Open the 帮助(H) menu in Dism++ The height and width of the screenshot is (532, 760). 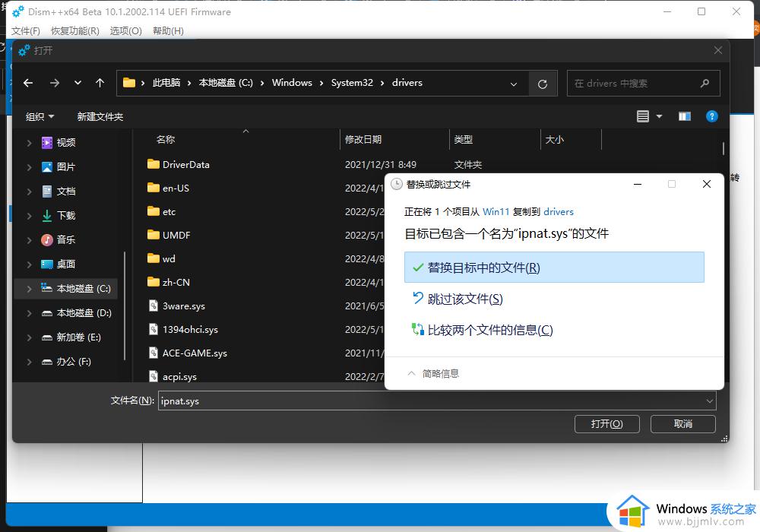(x=168, y=31)
